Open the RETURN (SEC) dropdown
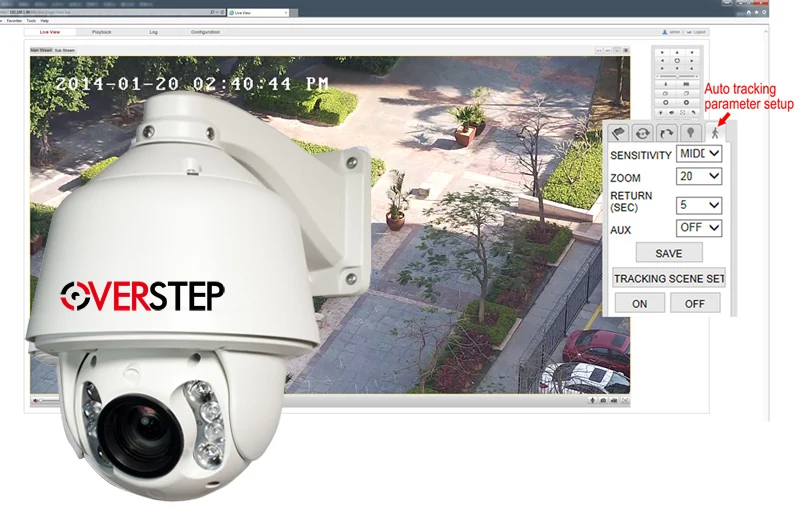Viewport: 800px width, 510px height. point(699,205)
